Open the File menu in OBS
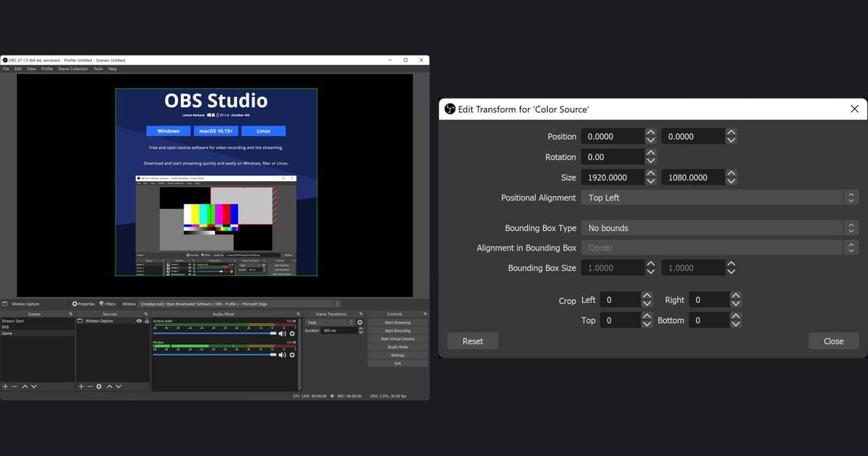This screenshot has width=868, height=456. click(6, 69)
